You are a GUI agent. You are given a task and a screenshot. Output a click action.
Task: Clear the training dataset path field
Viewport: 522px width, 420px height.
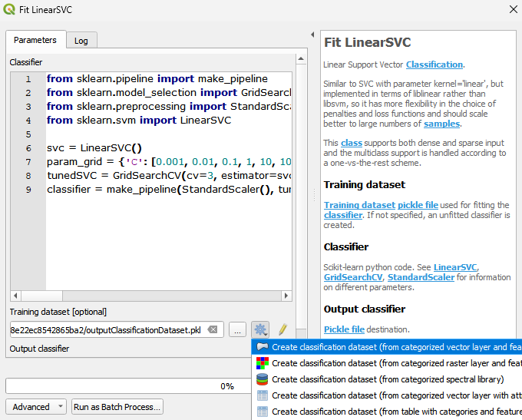(213, 329)
